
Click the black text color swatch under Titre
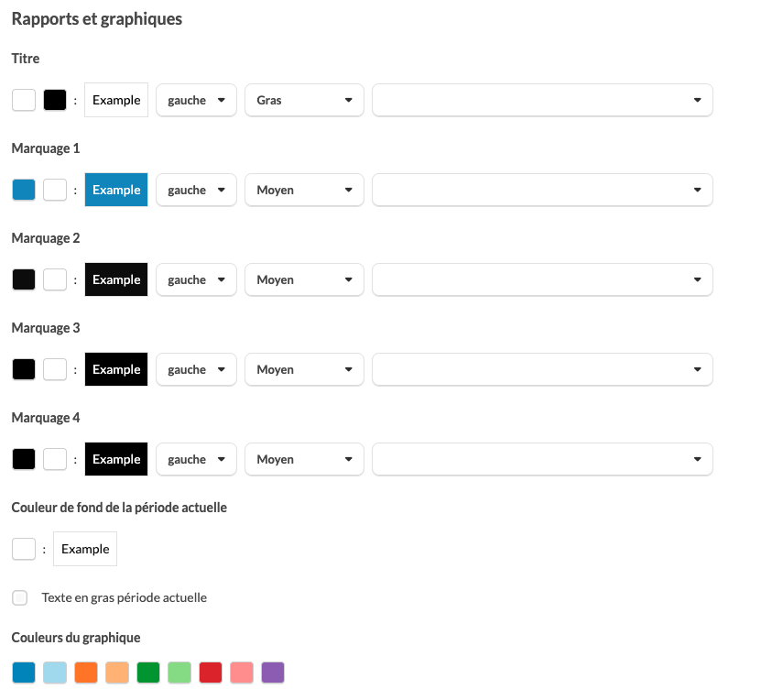pyautogui.click(x=55, y=100)
